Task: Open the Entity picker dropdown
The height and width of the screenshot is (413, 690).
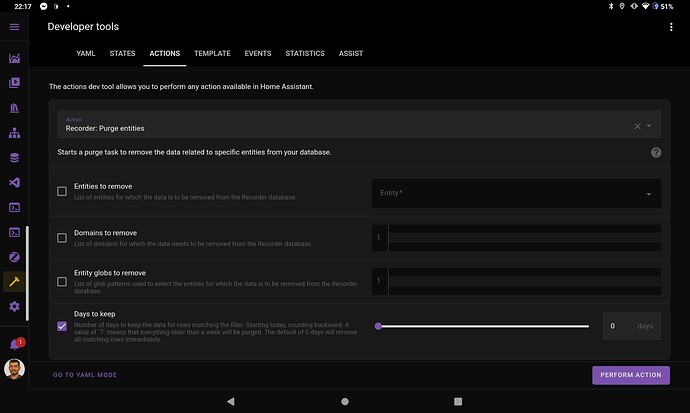Action: pos(516,193)
